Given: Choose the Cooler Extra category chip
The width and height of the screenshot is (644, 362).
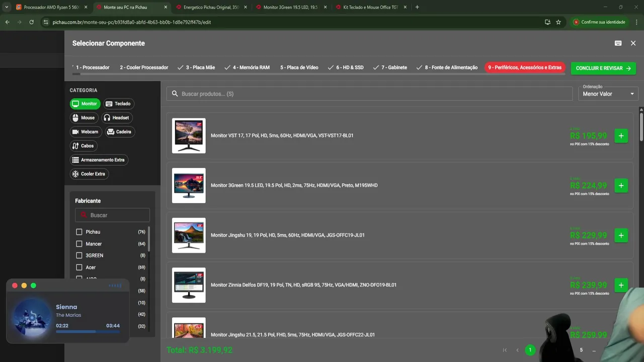Looking at the screenshot, I should coord(89,174).
